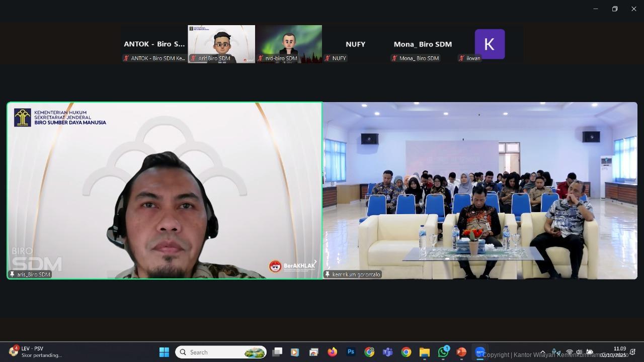Select the rvd-biro SDM participant thumbnail
Image resolution: width=644 pixels, height=362 pixels.
tap(288, 44)
